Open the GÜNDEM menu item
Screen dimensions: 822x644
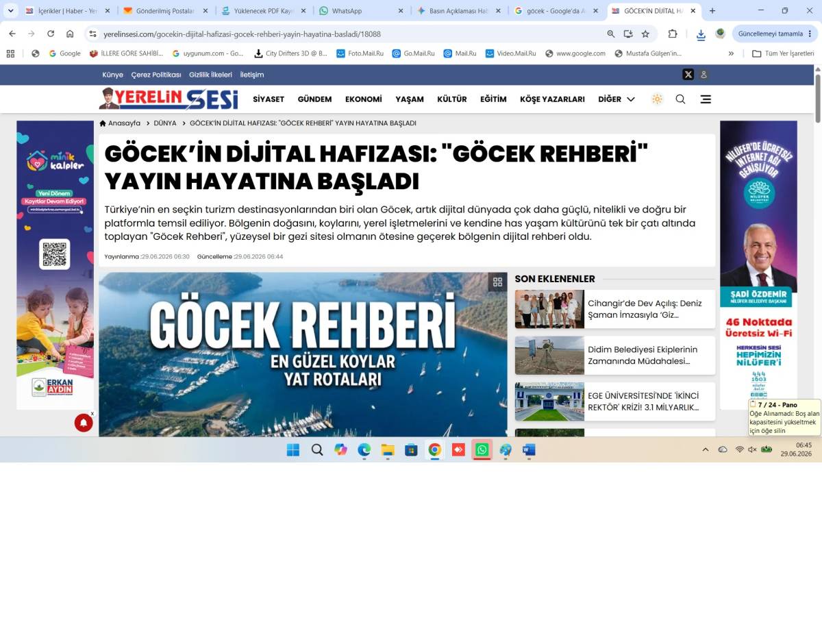point(314,99)
